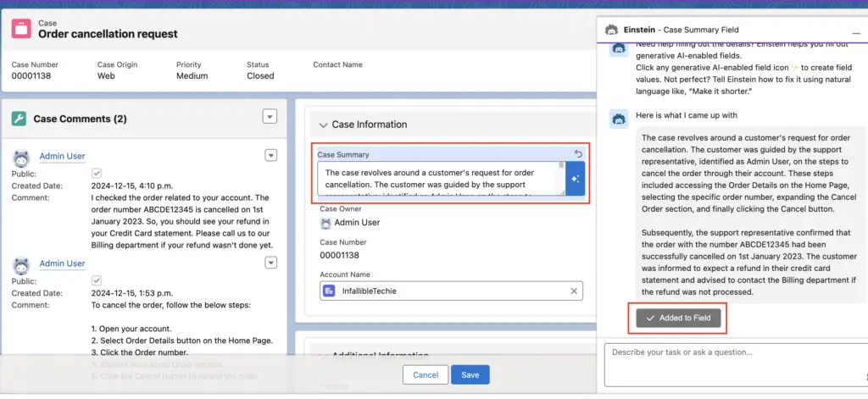
Task: Toggle Public checkbox on 1:53 p.m. comment
Action: coord(97,281)
